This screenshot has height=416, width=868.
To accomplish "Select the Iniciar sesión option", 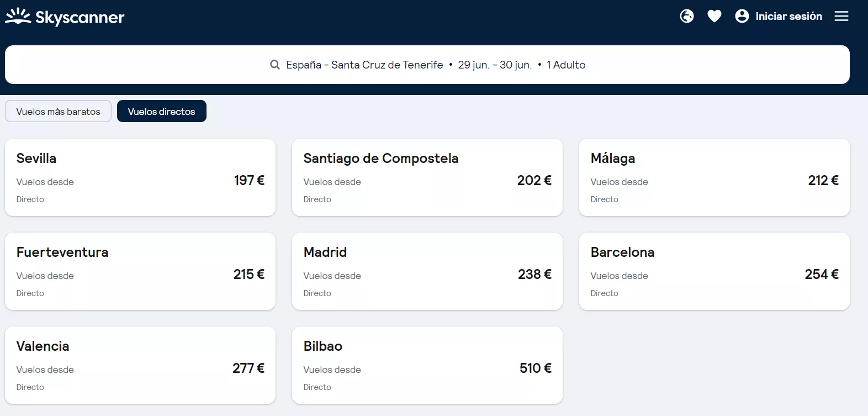I will (x=788, y=16).
